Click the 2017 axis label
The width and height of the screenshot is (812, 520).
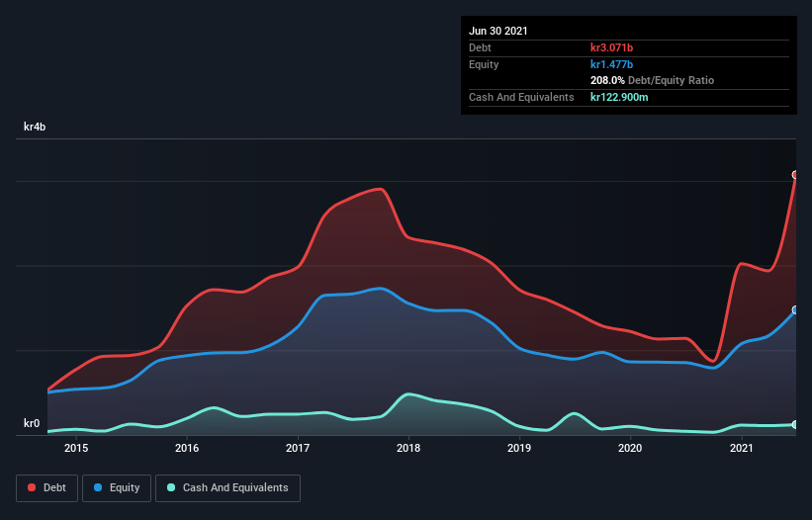(x=298, y=448)
